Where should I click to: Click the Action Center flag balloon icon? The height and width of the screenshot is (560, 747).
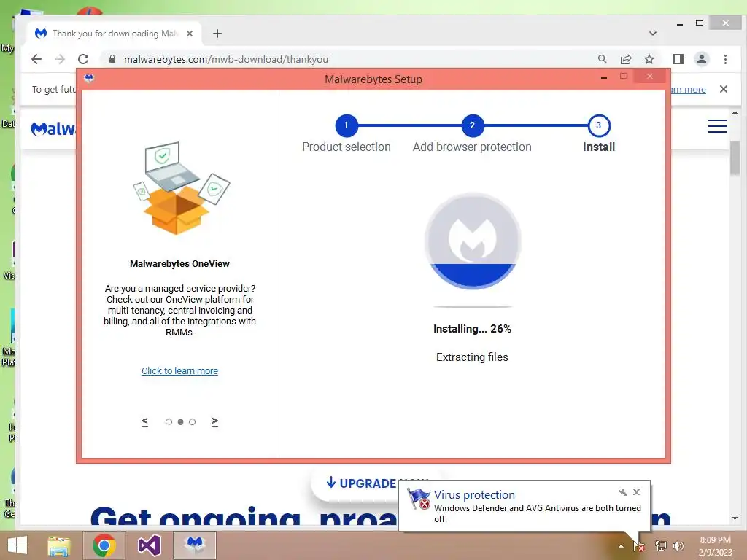(x=418, y=499)
